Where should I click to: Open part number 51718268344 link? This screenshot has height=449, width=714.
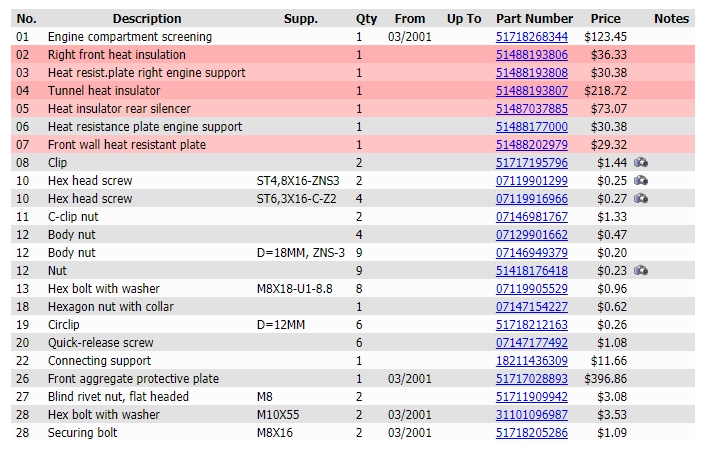[x=532, y=36]
